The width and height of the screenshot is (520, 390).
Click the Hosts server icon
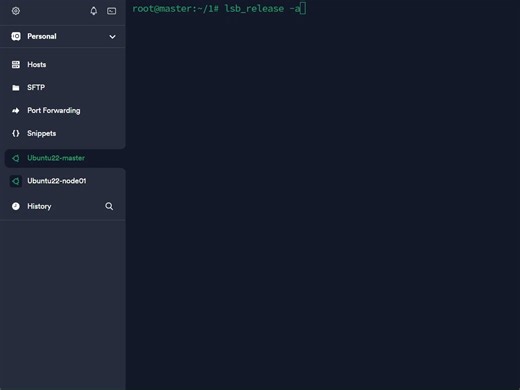click(16, 65)
